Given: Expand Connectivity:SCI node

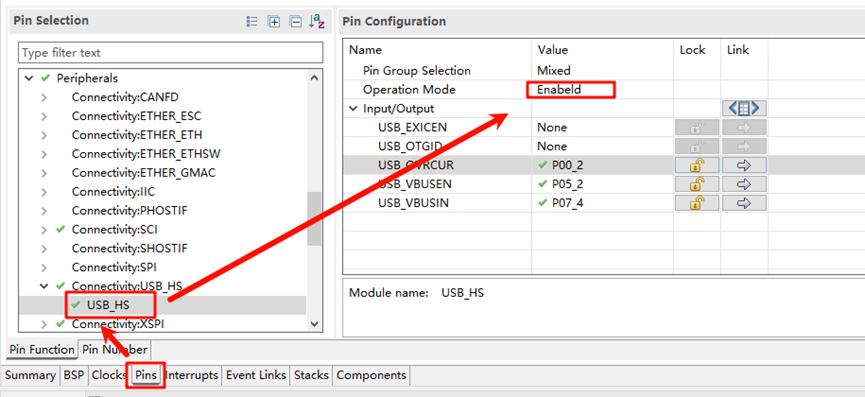Looking at the screenshot, I should pyautogui.click(x=44, y=229).
